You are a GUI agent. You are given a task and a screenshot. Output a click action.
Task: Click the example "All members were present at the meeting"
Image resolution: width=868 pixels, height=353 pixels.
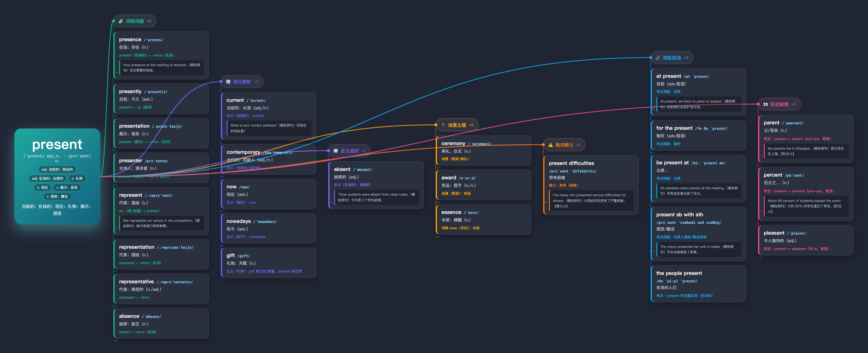click(x=699, y=191)
